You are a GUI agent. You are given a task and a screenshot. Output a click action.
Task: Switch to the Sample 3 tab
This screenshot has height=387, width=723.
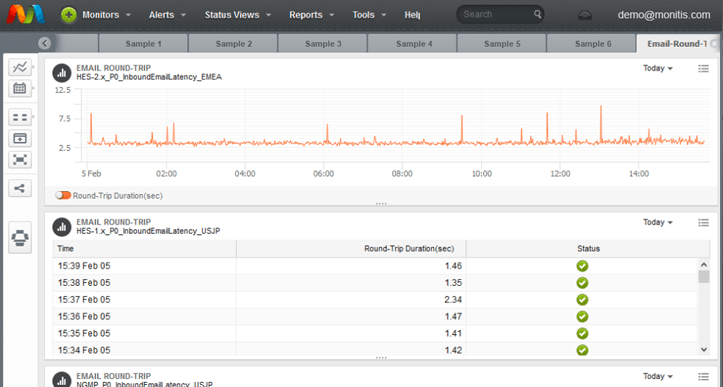323,44
